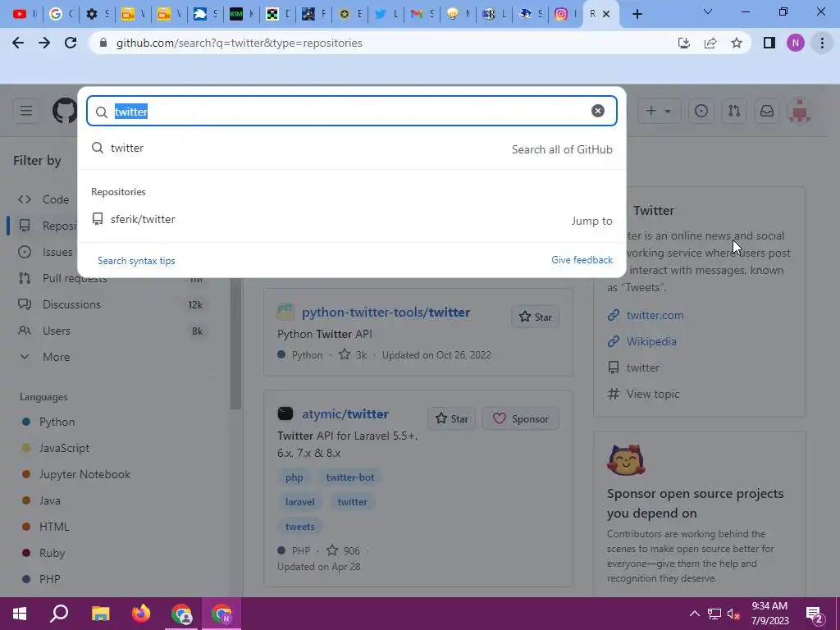840x630 pixels.
Task: Select the 'twitter' Search all of GitHub suggestion
Action: click(351, 148)
